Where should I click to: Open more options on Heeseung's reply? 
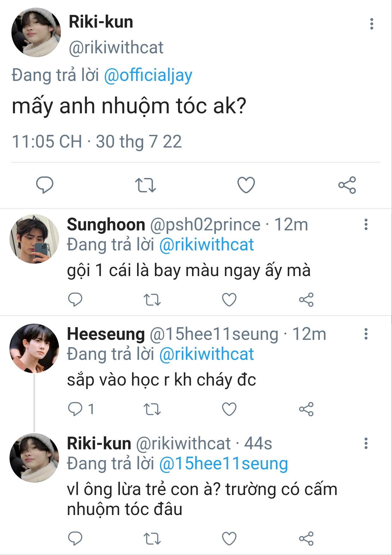[366, 334]
